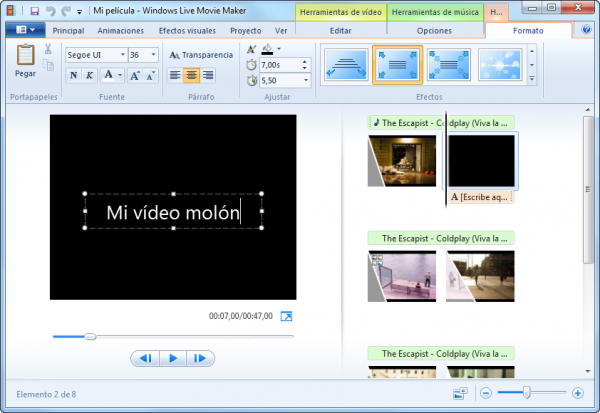This screenshot has width=600, height=413.
Task: Open the font color dropdown arrow
Action: pyautogui.click(x=120, y=75)
